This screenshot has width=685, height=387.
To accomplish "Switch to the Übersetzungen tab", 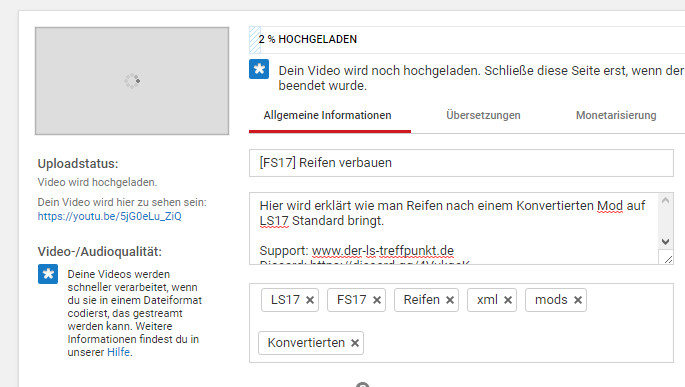I will (x=483, y=115).
